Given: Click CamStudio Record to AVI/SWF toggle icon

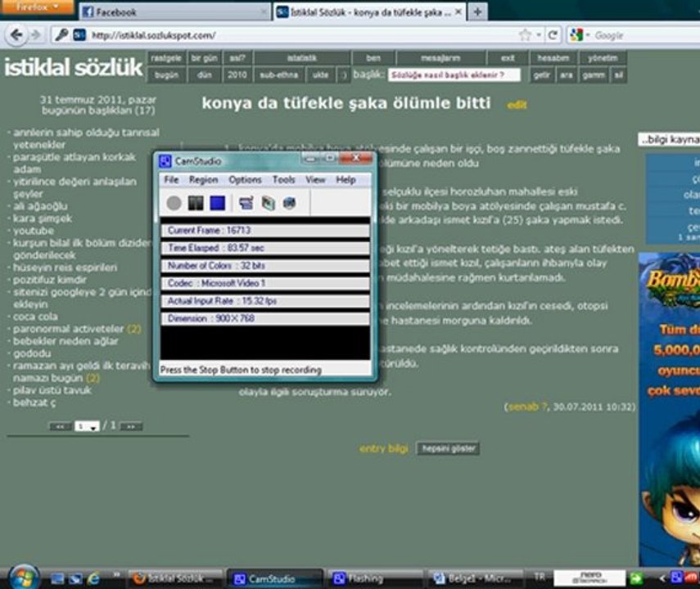Looking at the screenshot, I should [268, 203].
